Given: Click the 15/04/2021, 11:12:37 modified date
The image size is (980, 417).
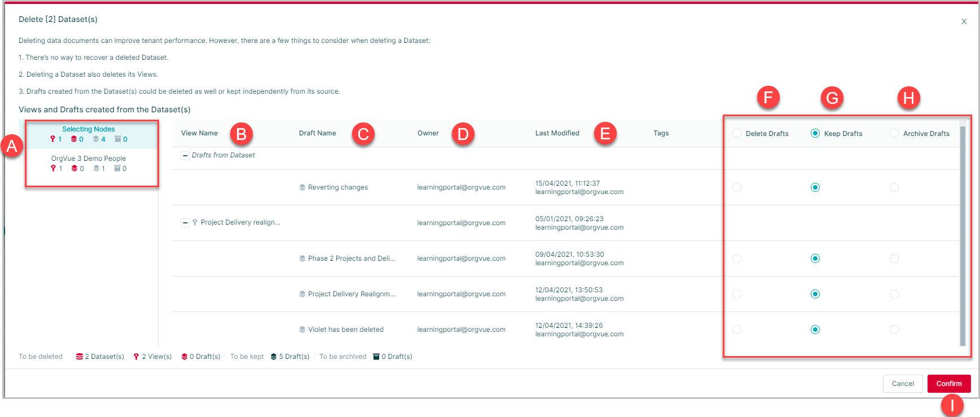Looking at the screenshot, I should (x=568, y=183).
